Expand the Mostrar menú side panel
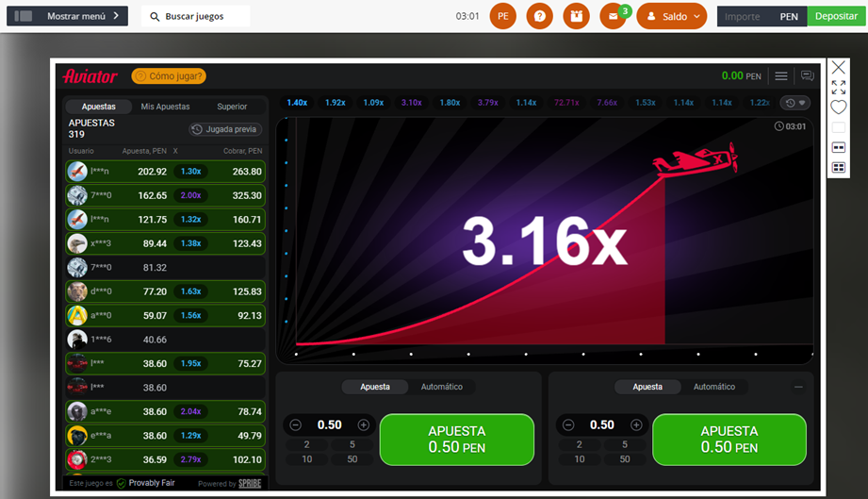This screenshot has height=499, width=868. pyautogui.click(x=67, y=16)
